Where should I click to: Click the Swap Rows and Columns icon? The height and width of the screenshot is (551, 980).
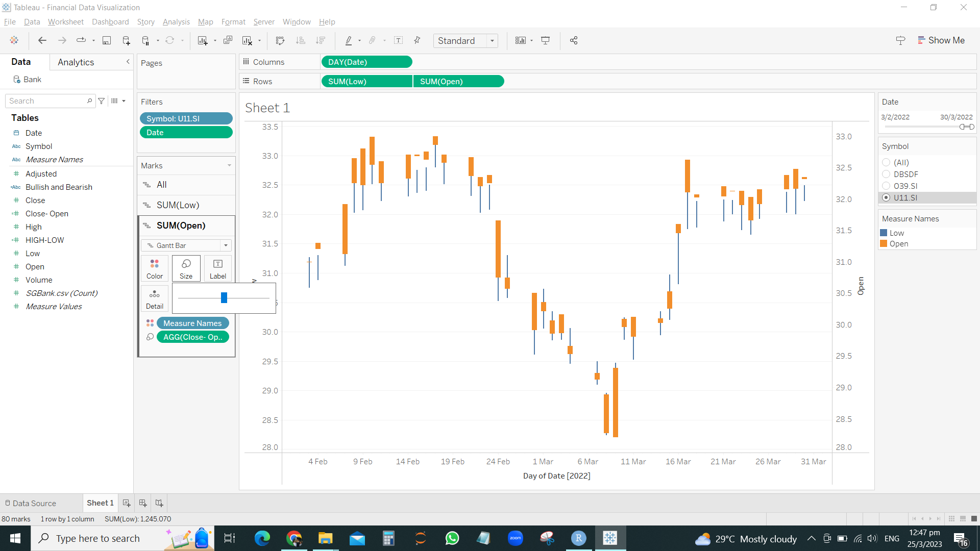tap(280, 40)
